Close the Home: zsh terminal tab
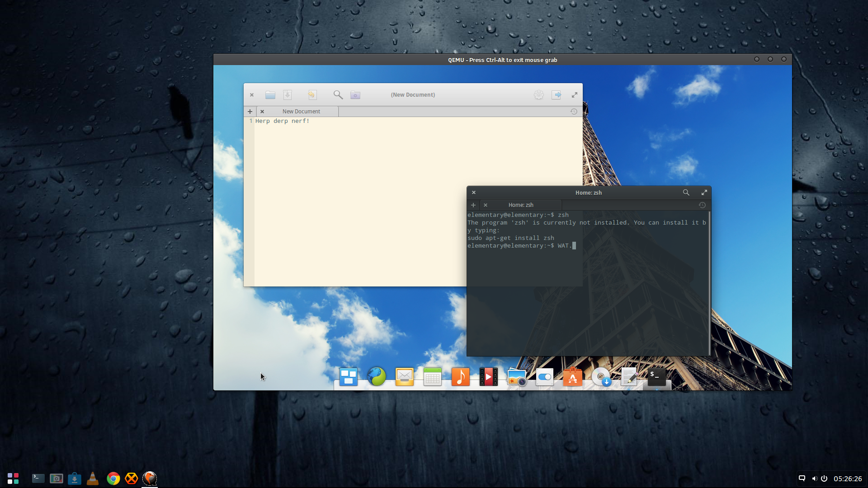This screenshot has height=488, width=868. pyautogui.click(x=486, y=205)
